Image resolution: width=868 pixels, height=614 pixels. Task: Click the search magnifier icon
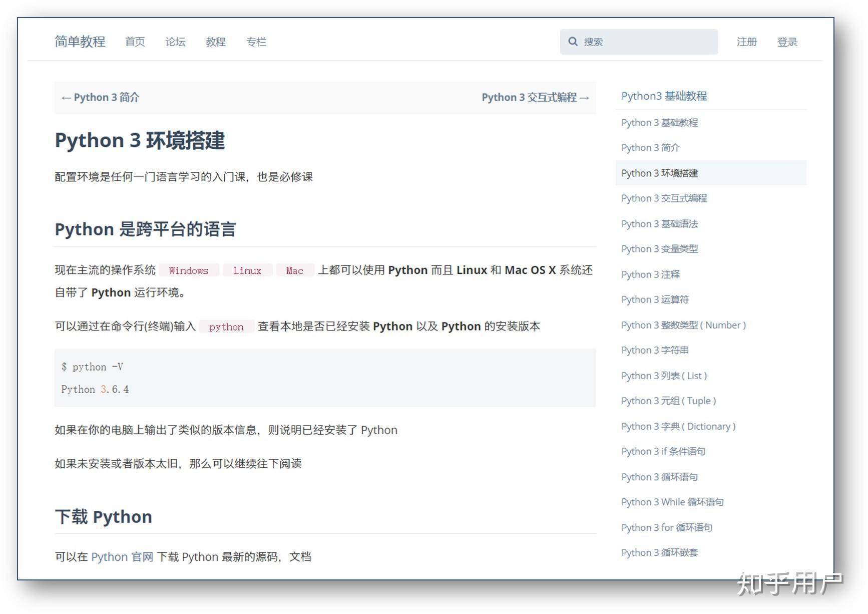(573, 42)
